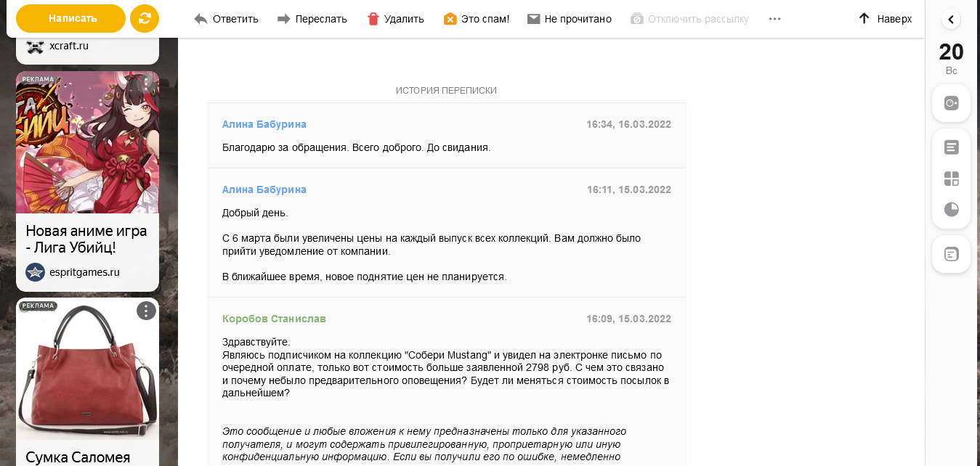Open the three-dot more actions menu in toolbar

tap(774, 19)
